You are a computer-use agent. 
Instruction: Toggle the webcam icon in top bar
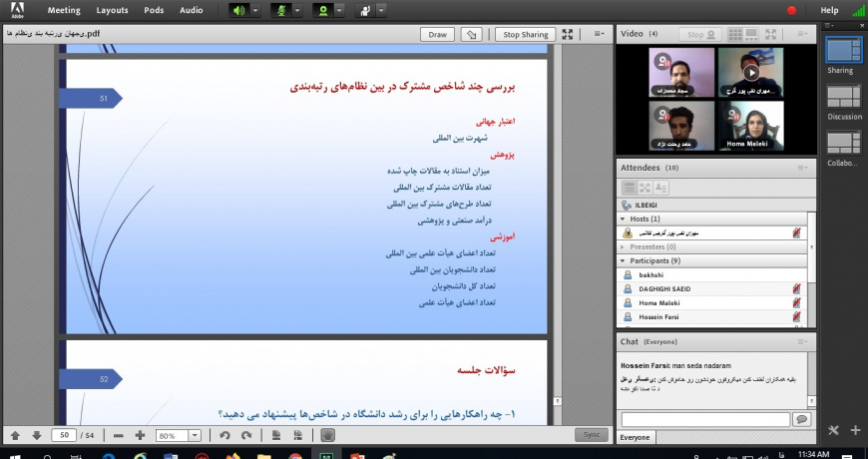tap(322, 11)
